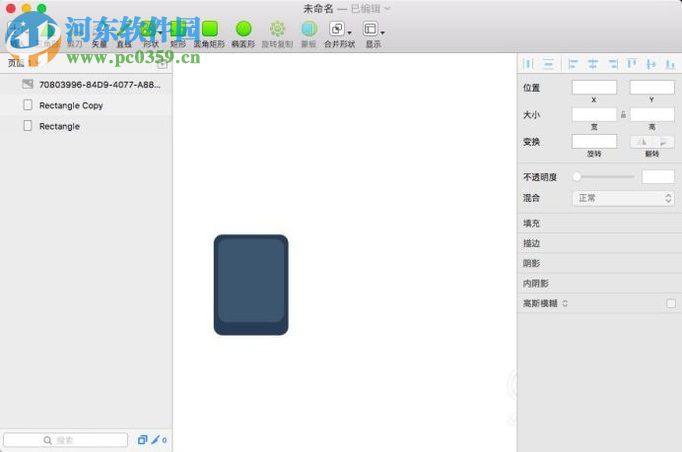682x452 pixels.
Task: Click the 不透明度 opacity slider handle
Action: pos(577,177)
